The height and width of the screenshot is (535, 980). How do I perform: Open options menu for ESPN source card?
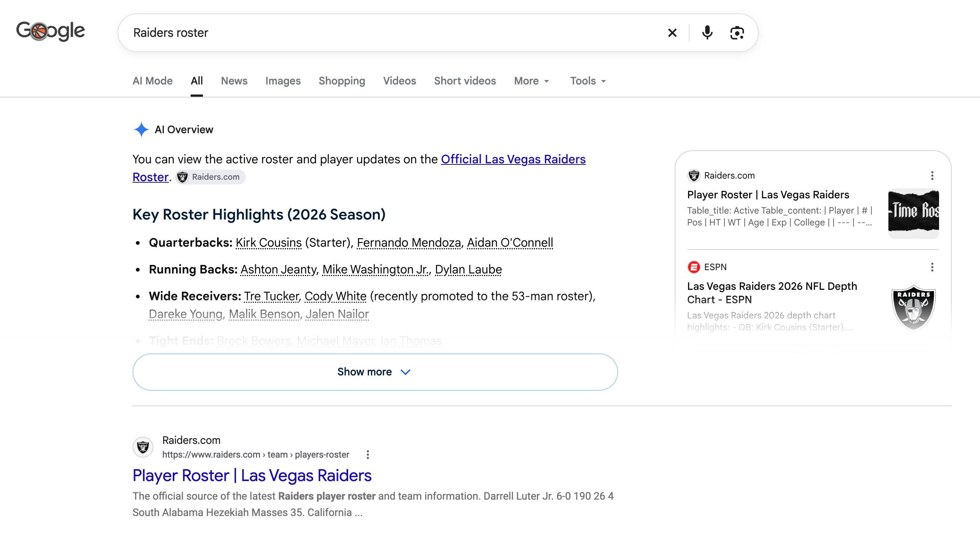932,267
